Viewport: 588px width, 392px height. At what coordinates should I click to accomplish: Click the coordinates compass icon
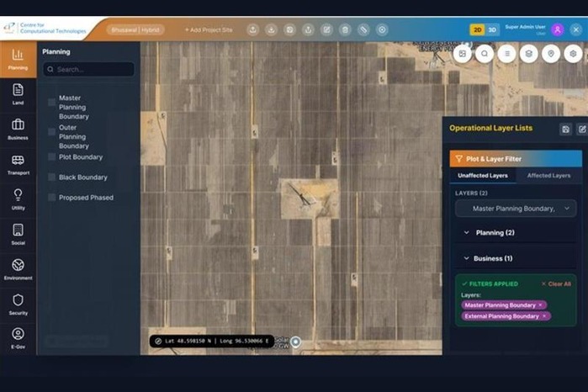(x=158, y=341)
